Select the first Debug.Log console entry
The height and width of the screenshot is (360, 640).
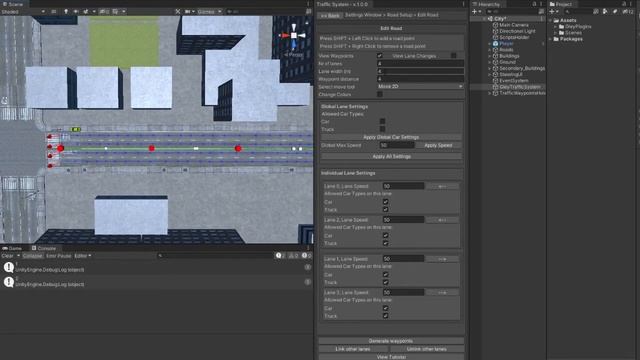click(x=156, y=267)
